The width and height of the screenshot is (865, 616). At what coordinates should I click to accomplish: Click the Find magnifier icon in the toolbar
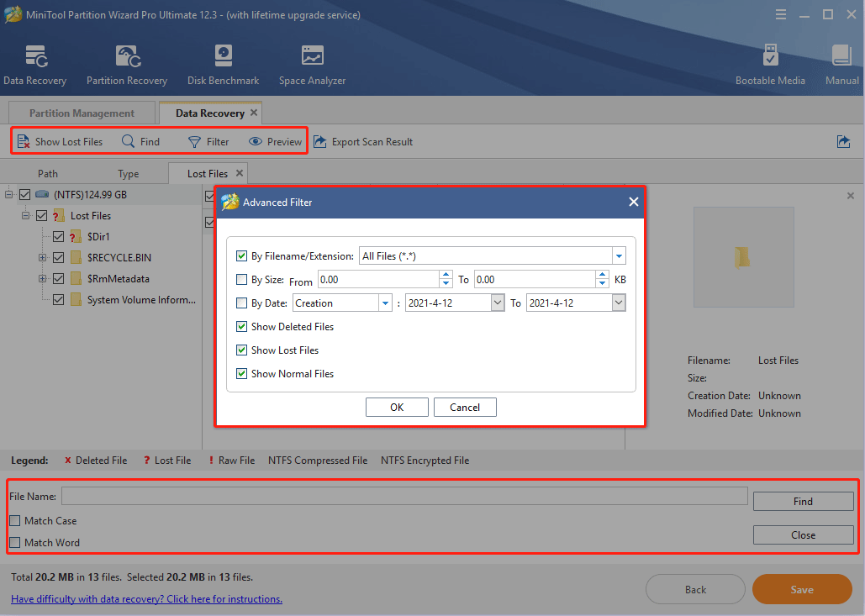[128, 142]
